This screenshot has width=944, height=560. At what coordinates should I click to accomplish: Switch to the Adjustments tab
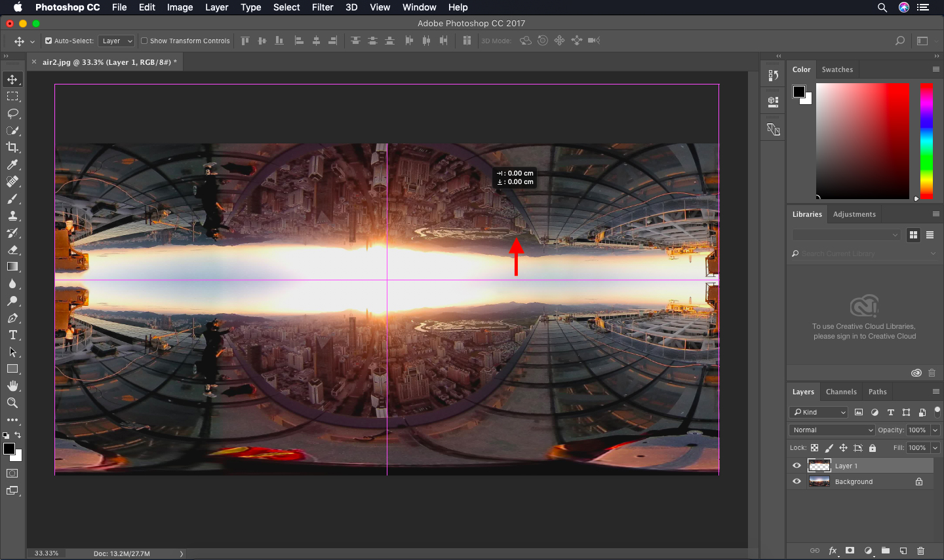[x=854, y=214]
